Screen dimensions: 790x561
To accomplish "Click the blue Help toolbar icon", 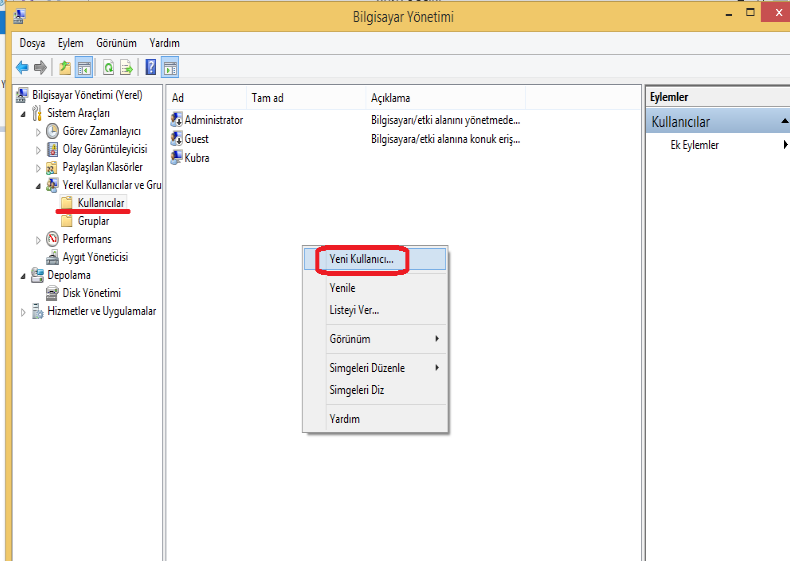I will point(151,68).
